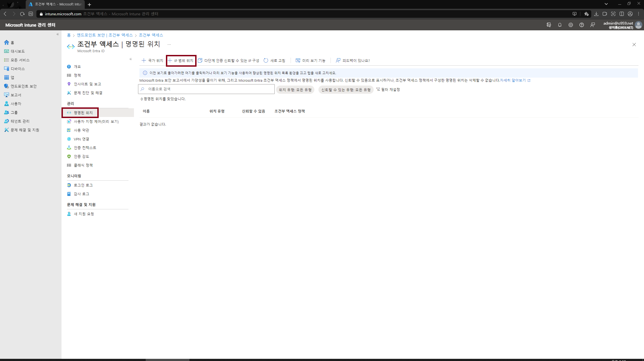
Task: Click the 자세히 알아보기 link
Action: 513,80
